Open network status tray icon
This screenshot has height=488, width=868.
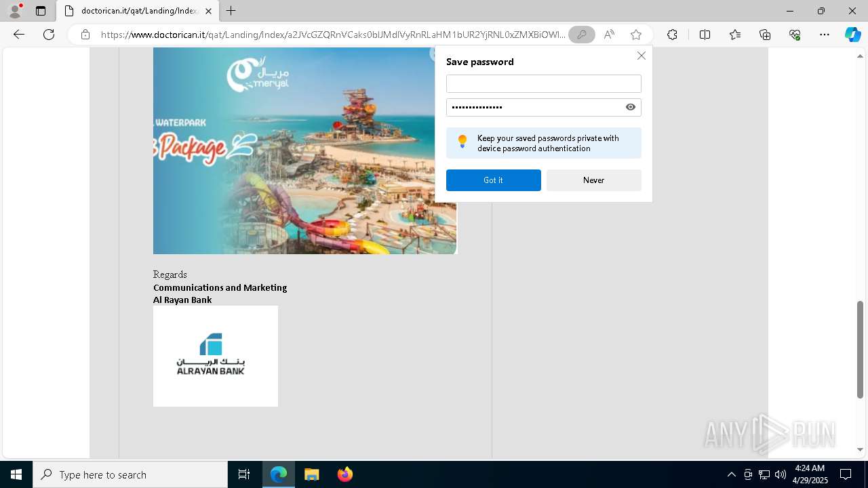click(x=764, y=474)
